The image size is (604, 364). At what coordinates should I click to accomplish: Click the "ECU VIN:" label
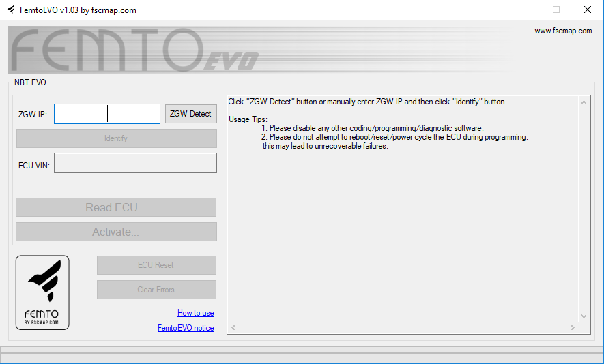tap(34, 166)
